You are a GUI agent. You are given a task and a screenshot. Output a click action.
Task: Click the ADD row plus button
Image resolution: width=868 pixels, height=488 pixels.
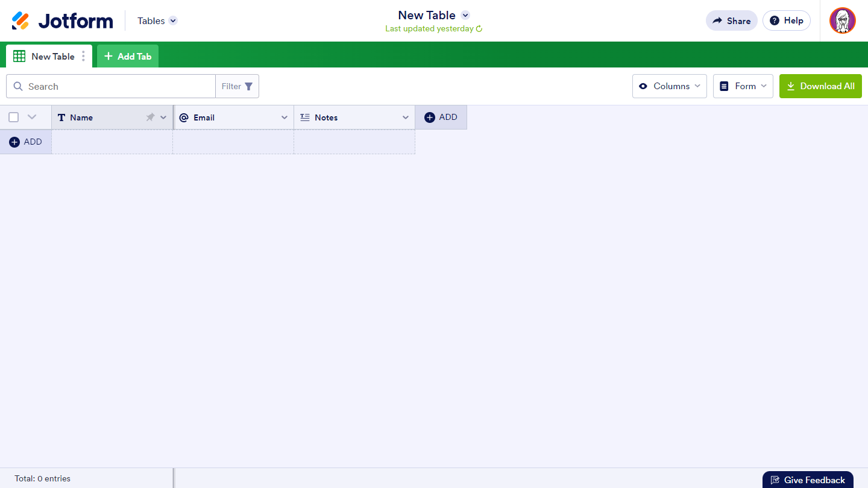[x=26, y=142]
